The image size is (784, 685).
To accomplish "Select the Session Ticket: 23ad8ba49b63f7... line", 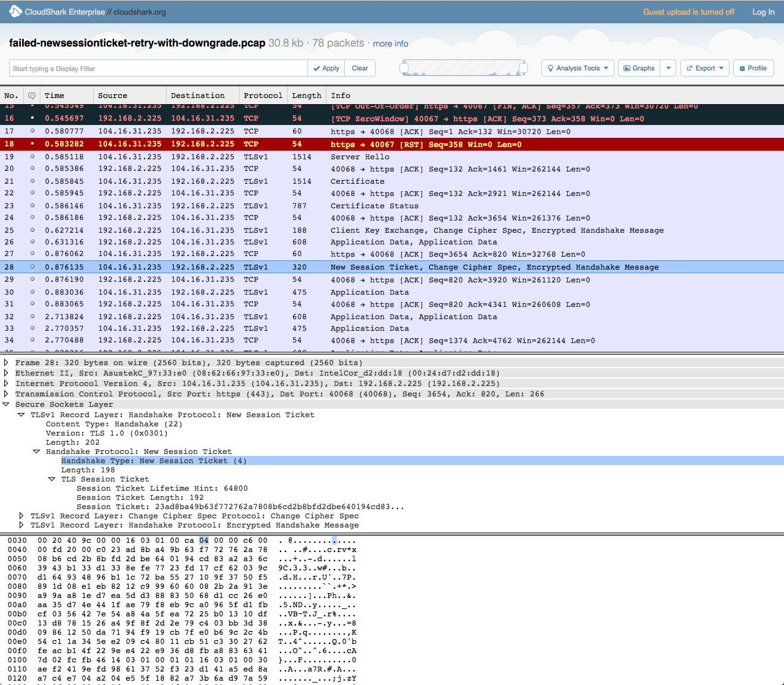I will point(240,507).
